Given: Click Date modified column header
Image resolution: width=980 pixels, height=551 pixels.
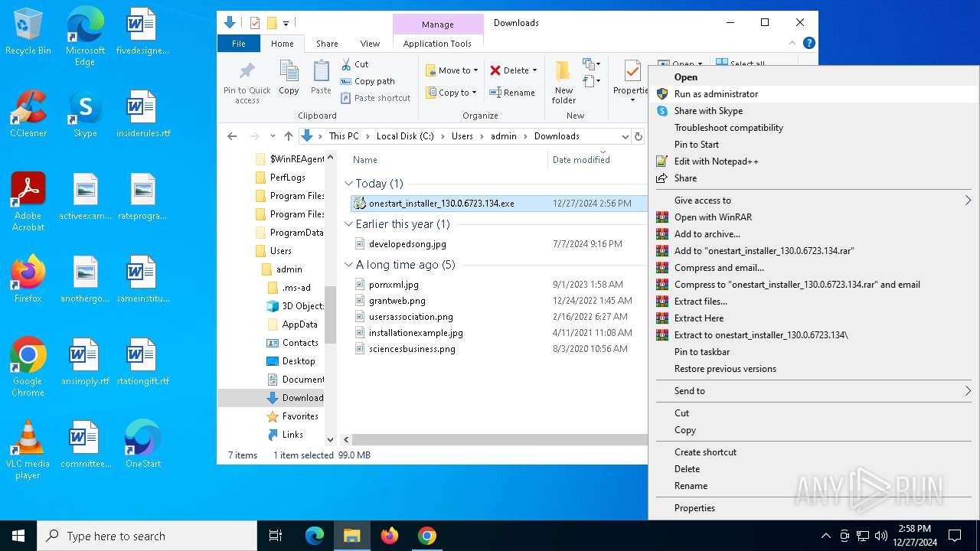Looking at the screenshot, I should point(581,160).
